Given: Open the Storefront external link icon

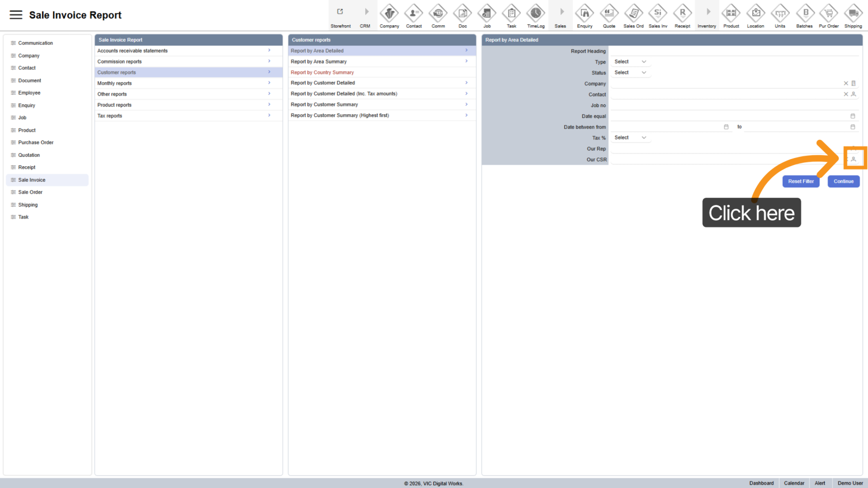Looking at the screenshot, I should point(340,12).
